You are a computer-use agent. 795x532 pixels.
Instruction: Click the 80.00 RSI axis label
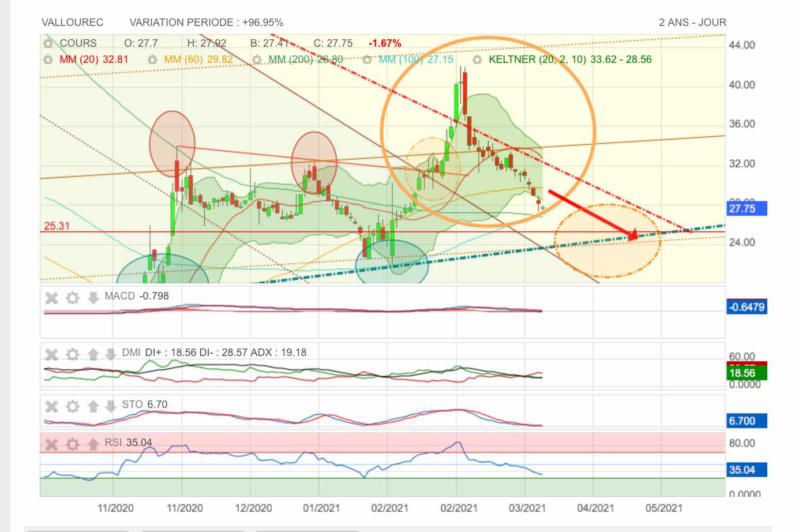pos(742,443)
